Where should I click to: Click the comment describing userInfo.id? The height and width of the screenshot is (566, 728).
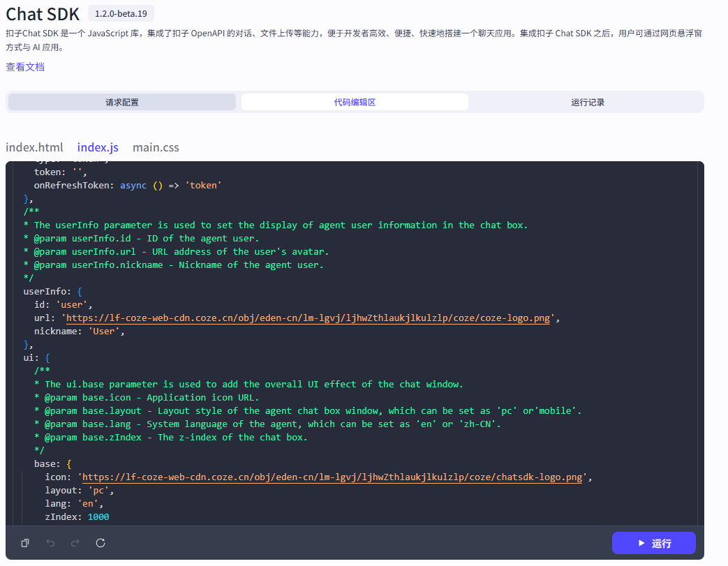tap(141, 238)
